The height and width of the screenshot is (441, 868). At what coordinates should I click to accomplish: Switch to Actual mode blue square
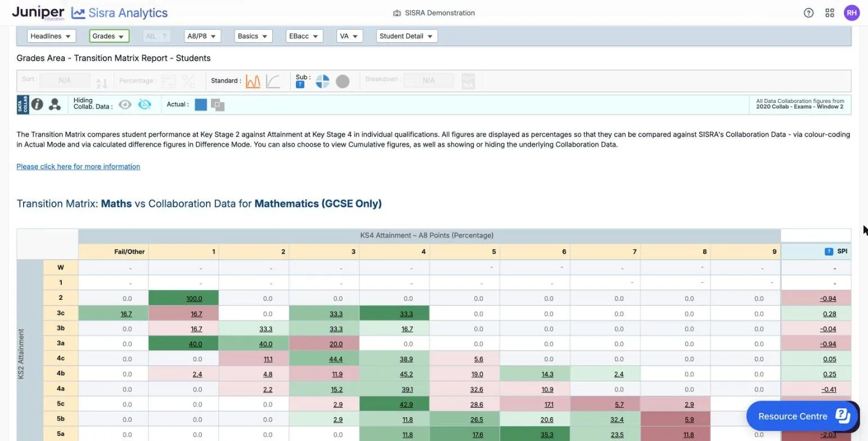(x=201, y=105)
